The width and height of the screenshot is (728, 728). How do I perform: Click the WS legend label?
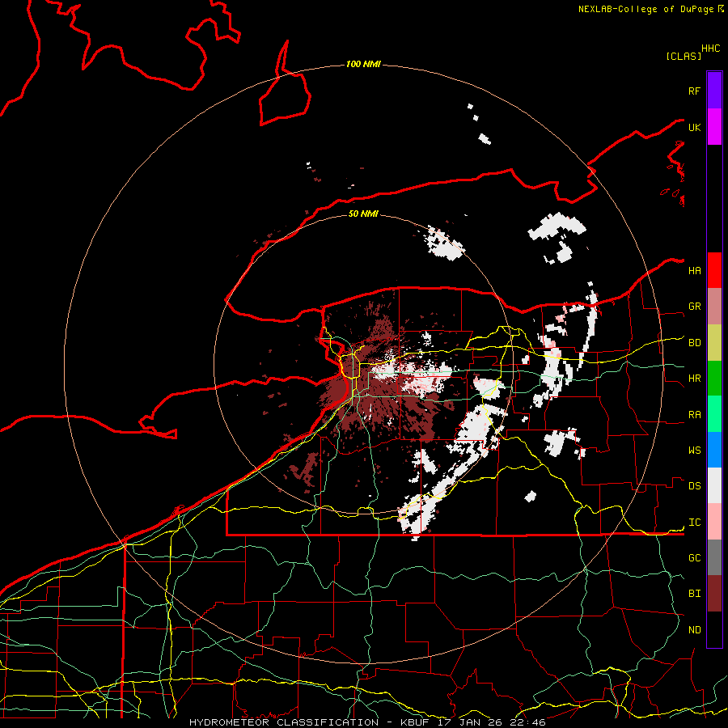694,450
